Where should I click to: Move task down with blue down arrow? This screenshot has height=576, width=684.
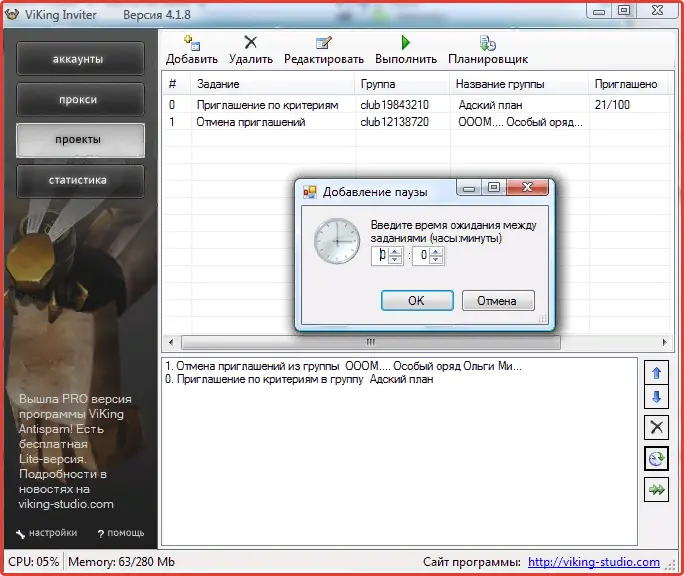coord(656,397)
